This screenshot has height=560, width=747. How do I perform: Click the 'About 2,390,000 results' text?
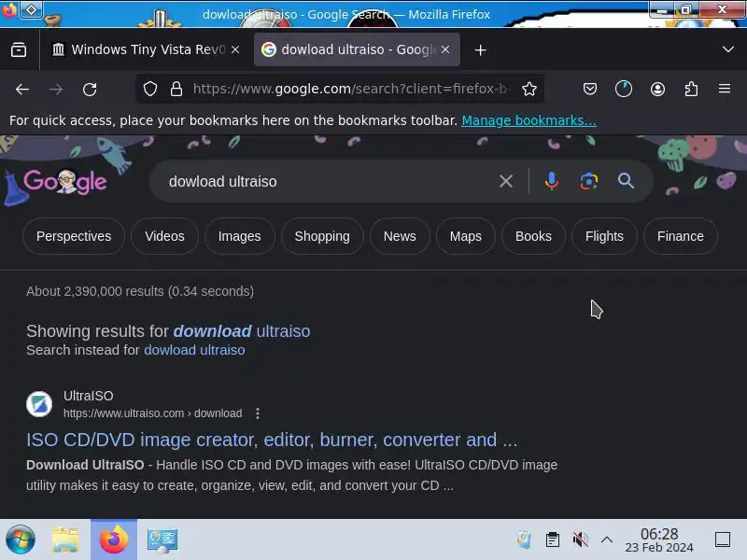[140, 291]
